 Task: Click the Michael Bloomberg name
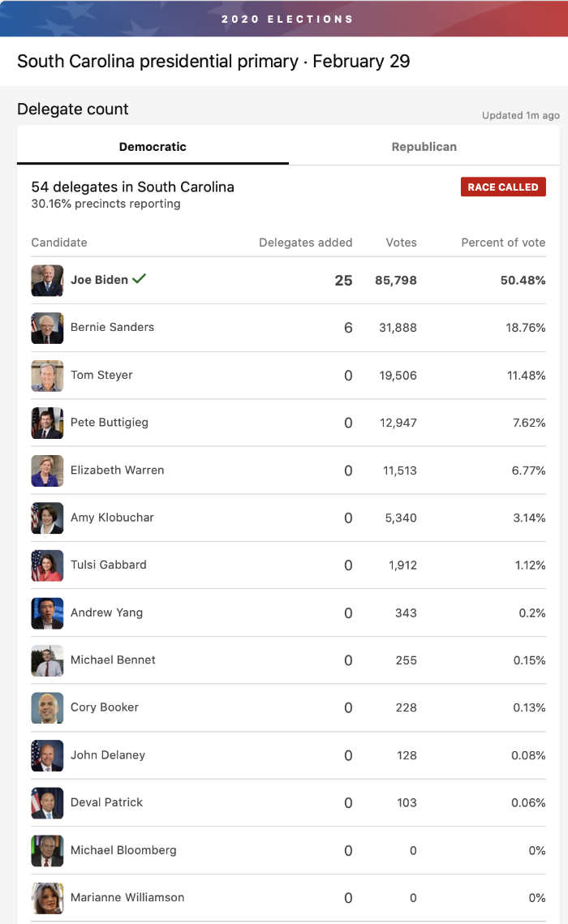[x=123, y=849]
